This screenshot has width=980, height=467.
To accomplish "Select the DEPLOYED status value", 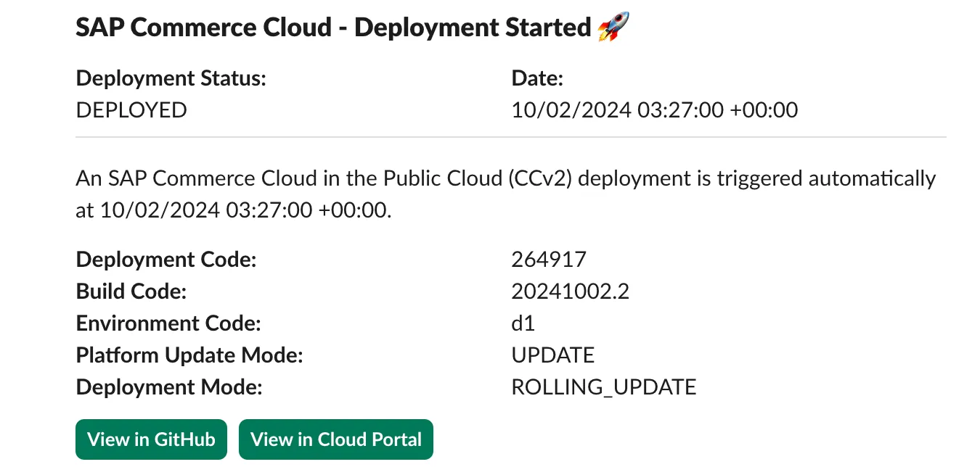I will point(131,110).
